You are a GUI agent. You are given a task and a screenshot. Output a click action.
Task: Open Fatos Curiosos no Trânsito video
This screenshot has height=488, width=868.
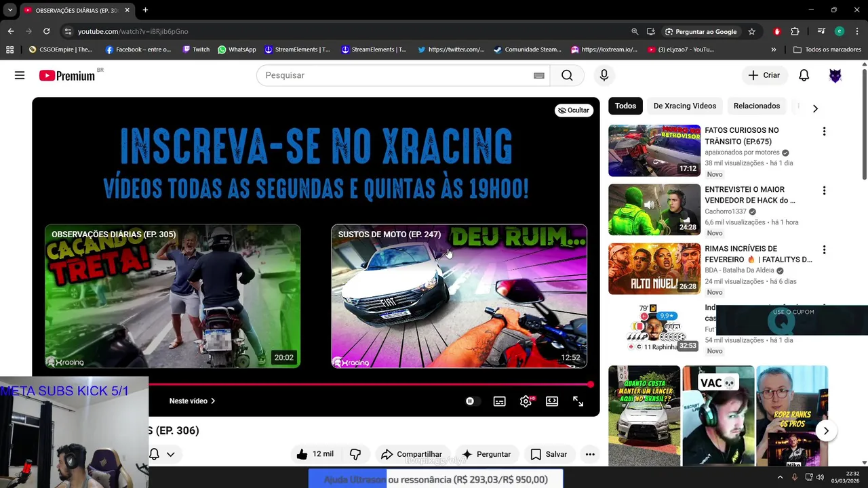tap(654, 150)
